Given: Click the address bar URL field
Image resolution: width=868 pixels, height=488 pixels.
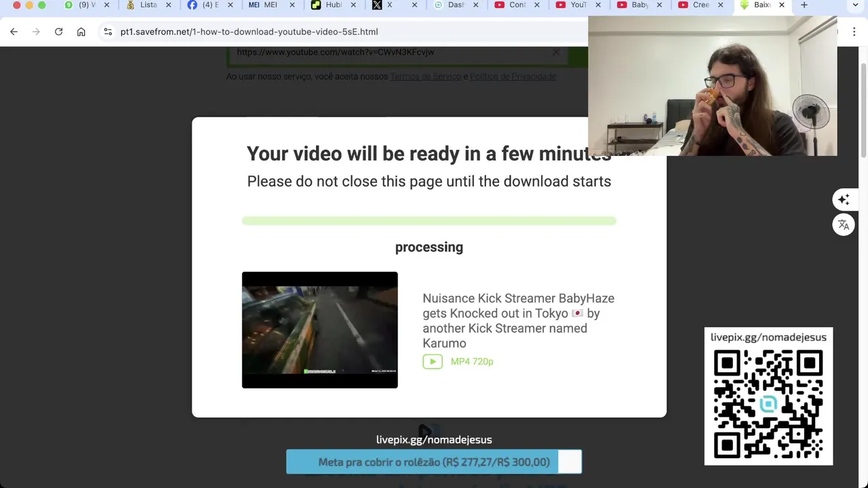Looking at the screenshot, I should point(339,32).
